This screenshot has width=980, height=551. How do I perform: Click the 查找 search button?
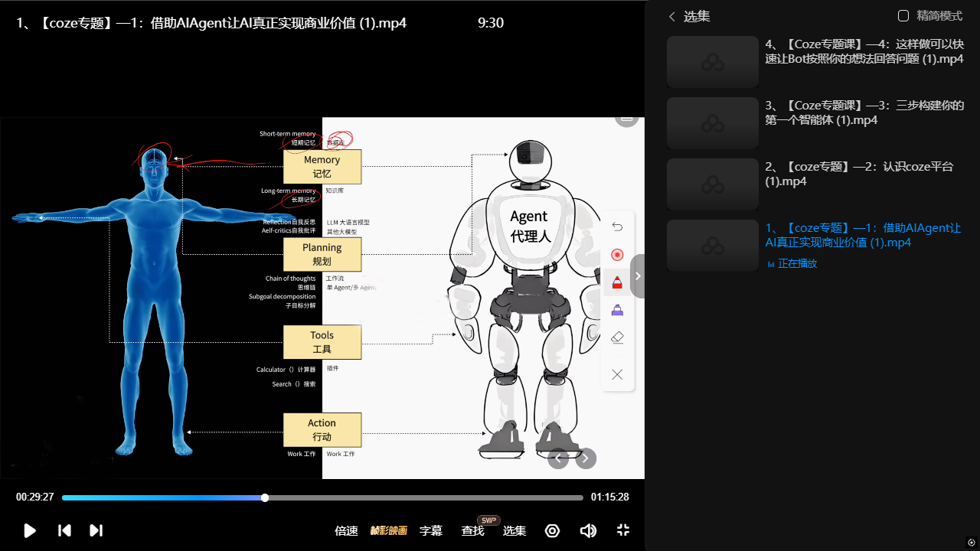pyautogui.click(x=472, y=530)
